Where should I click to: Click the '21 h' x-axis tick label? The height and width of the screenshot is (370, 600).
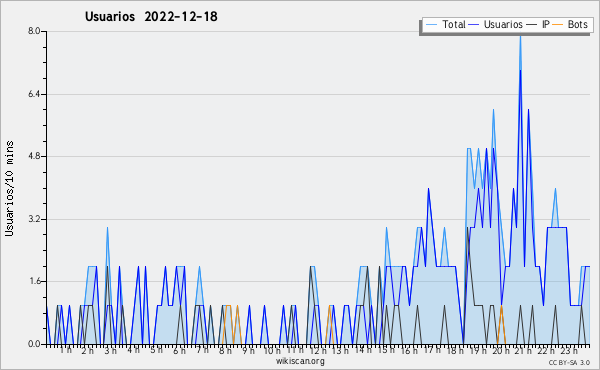tap(523, 350)
